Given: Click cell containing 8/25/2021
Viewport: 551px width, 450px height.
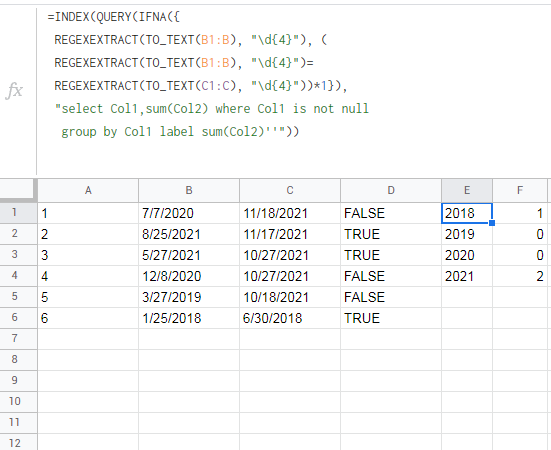Looking at the screenshot, I should coord(189,234).
